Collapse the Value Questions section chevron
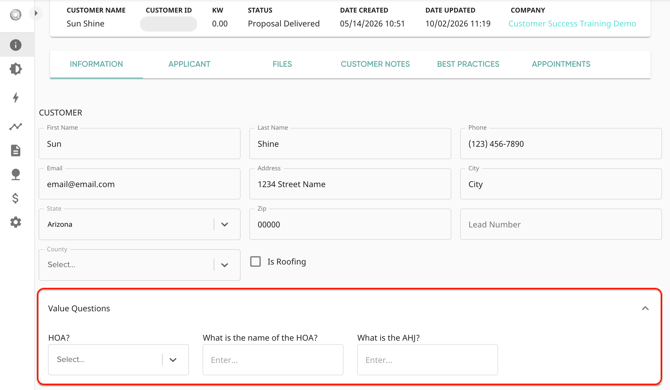The height and width of the screenshot is (390, 670). click(645, 308)
